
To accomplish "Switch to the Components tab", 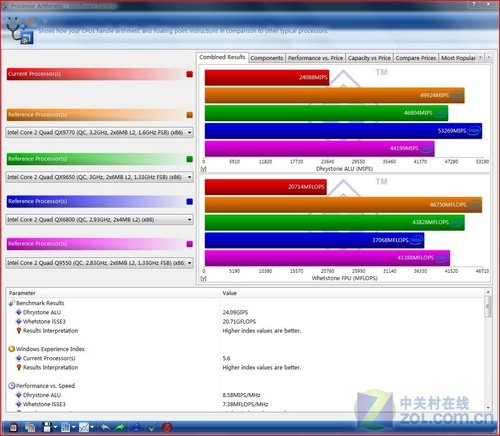I will [x=267, y=58].
